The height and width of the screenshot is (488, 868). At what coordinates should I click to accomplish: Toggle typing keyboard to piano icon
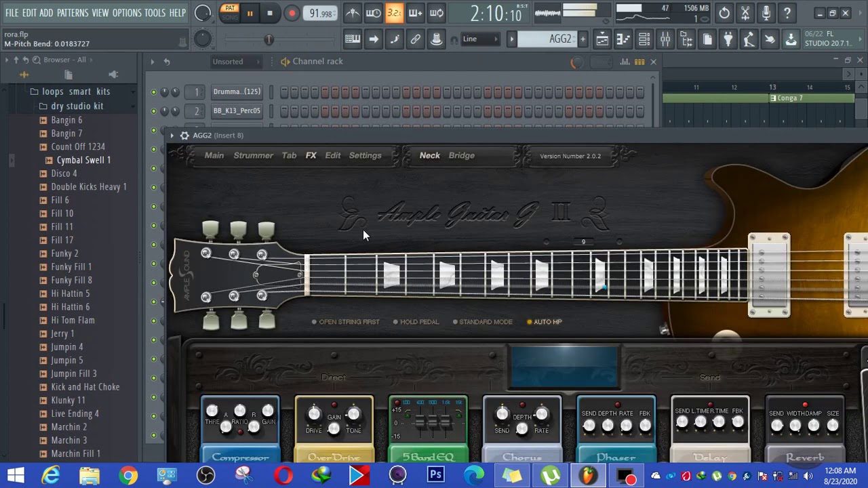tap(353, 39)
